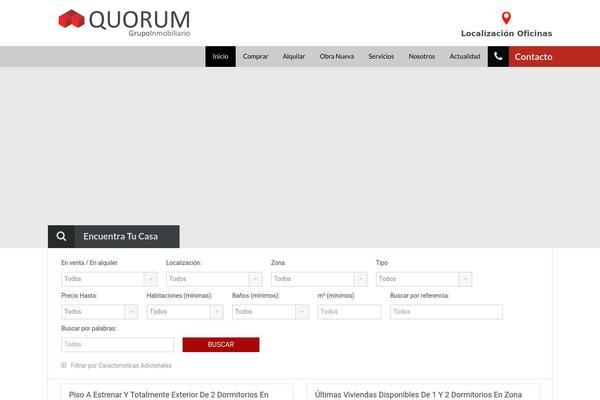The width and height of the screenshot is (600, 400).
Task: Open listing Últimas Viviendas Disponibles De 1 Y 2
Action: [418, 395]
